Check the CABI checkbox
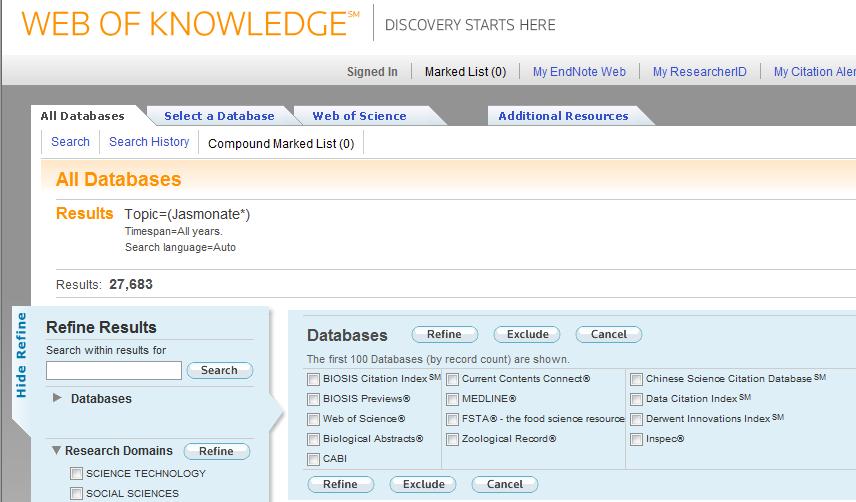The image size is (856, 502). pos(313,459)
